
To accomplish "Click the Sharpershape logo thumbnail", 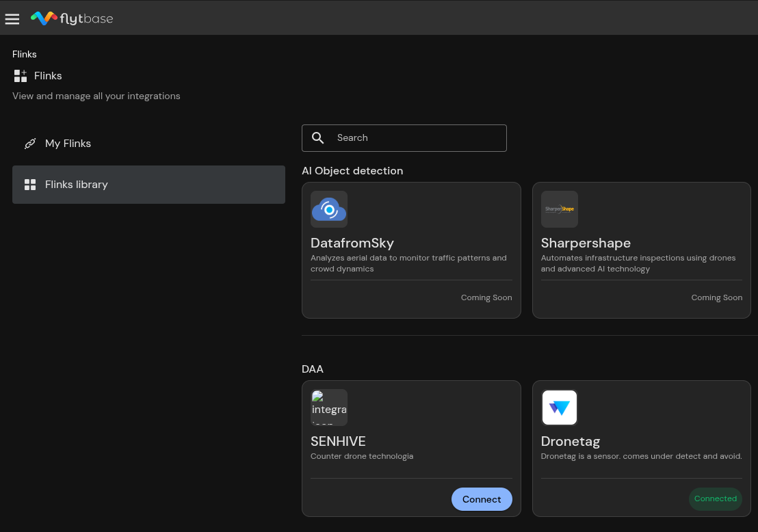I will click(560, 209).
